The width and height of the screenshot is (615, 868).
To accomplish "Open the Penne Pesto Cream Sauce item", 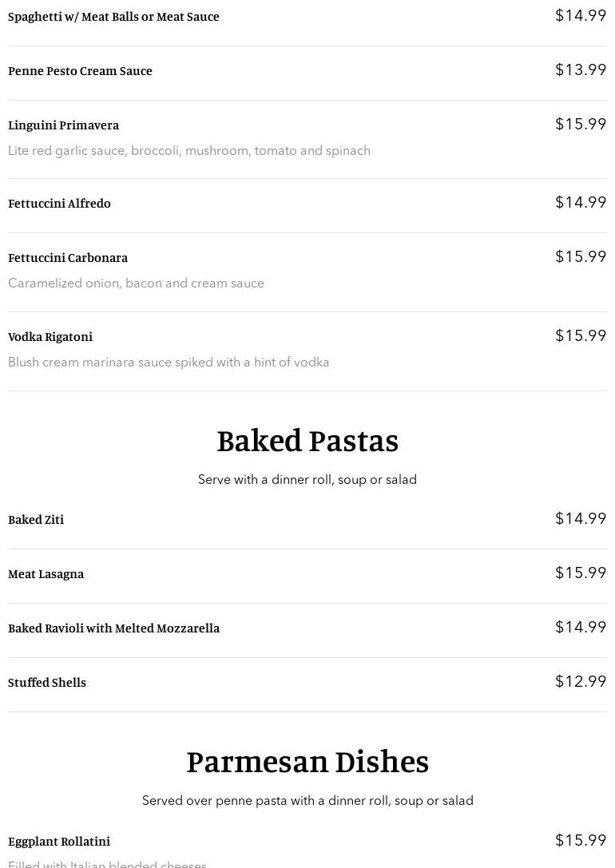I will [80, 71].
